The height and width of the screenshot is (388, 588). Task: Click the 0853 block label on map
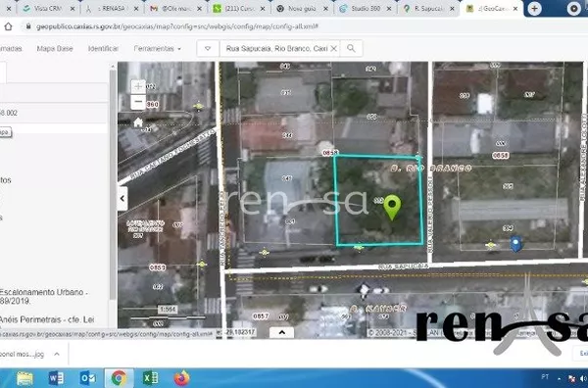tap(158, 267)
